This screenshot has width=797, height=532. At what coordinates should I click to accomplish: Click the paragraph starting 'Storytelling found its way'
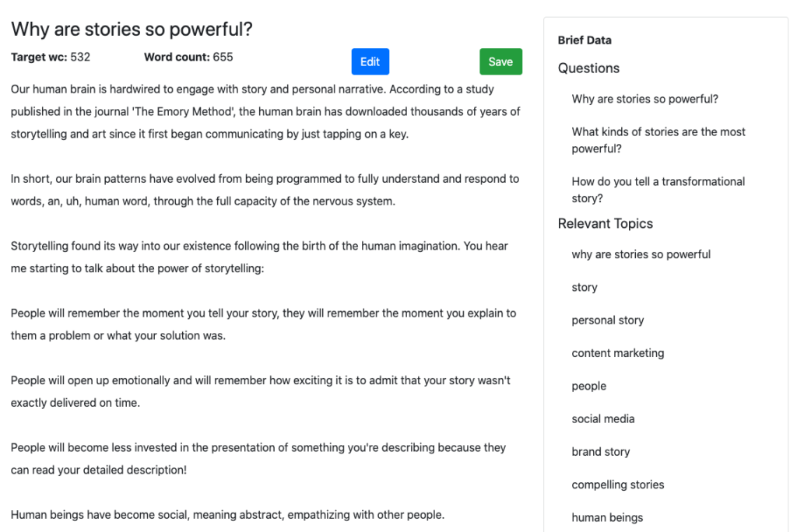click(259, 257)
